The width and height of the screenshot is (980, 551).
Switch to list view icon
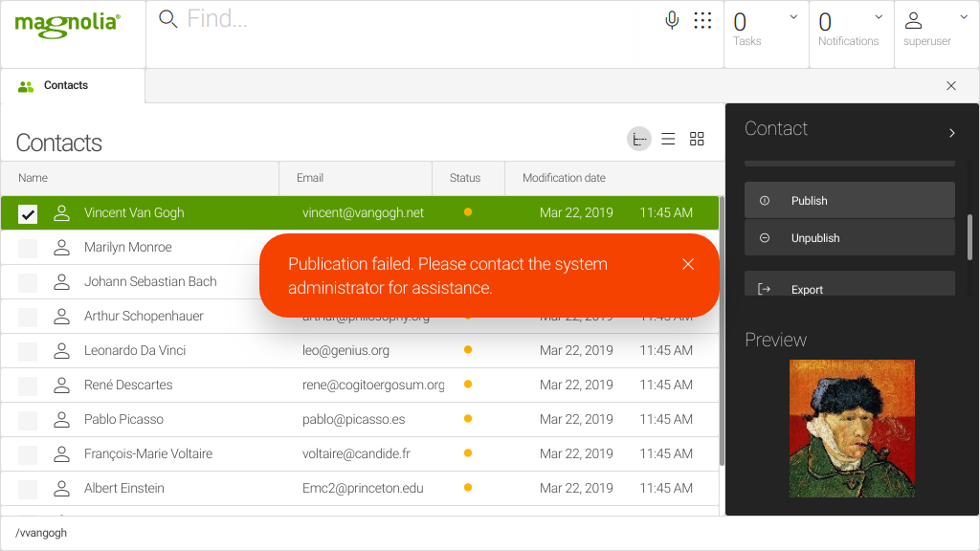tap(668, 140)
